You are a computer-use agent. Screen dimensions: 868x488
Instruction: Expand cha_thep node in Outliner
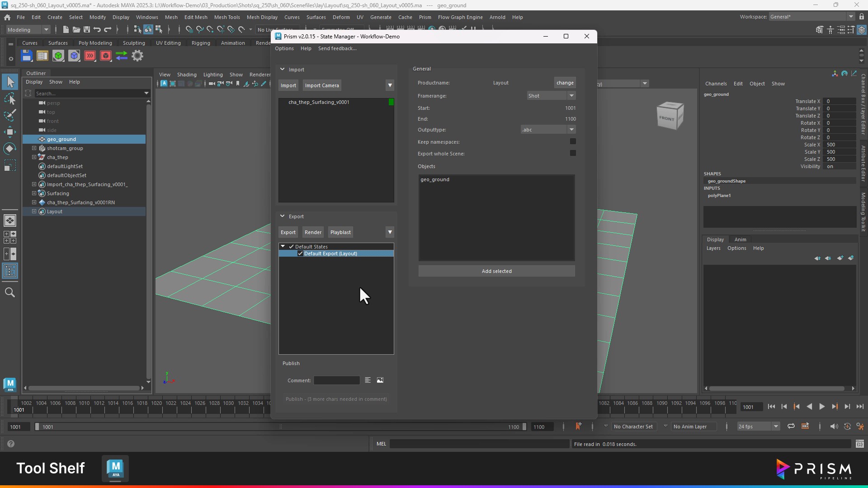(x=34, y=157)
